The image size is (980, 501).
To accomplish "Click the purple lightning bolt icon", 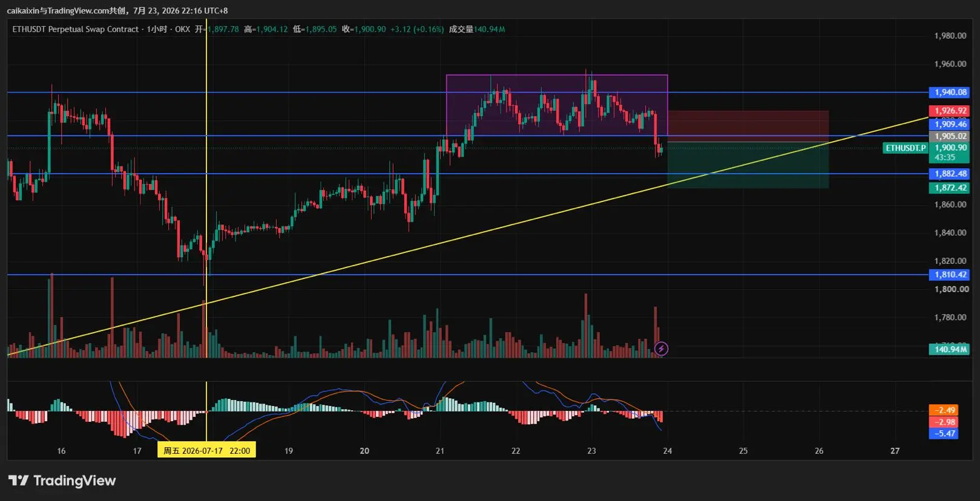I will [x=661, y=349].
